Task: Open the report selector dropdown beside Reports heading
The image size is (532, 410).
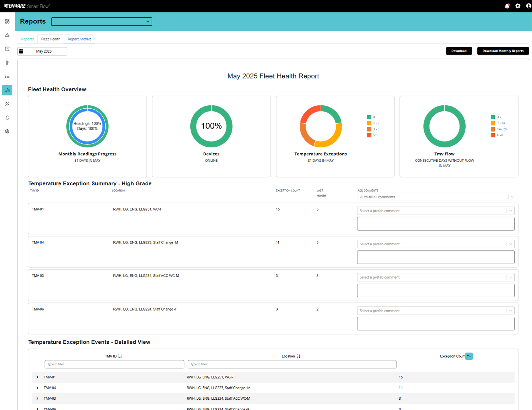Action: click(101, 21)
